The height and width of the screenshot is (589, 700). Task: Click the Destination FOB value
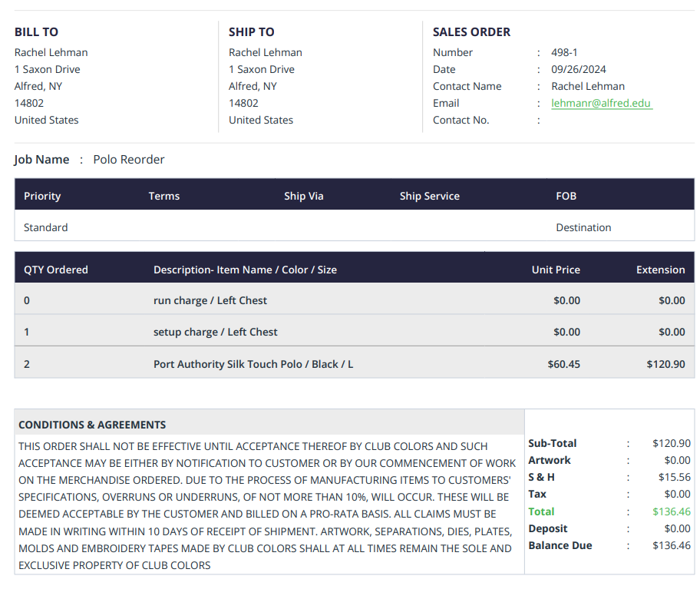click(x=583, y=227)
